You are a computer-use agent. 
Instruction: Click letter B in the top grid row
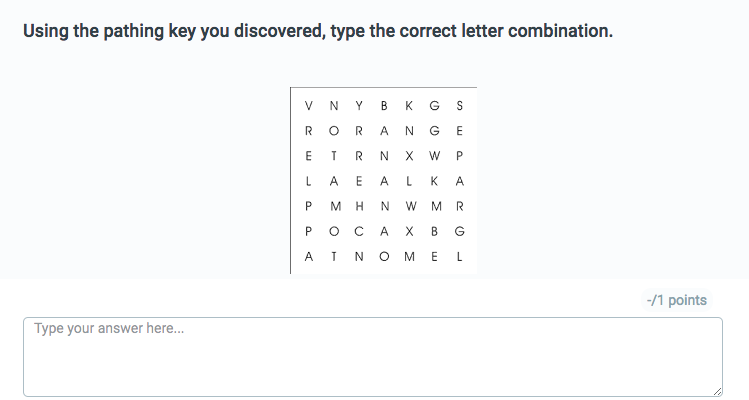pos(384,106)
